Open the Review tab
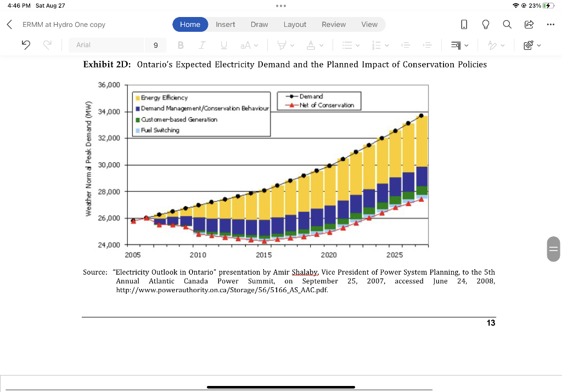562x392 pixels. pyautogui.click(x=333, y=24)
